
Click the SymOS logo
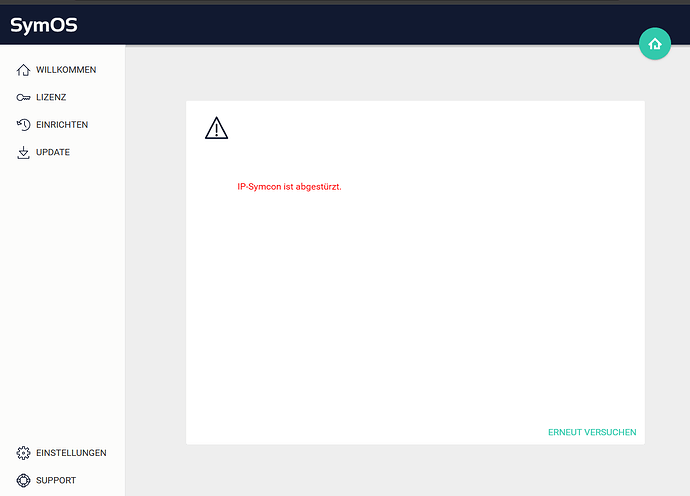pyautogui.click(x=44, y=25)
